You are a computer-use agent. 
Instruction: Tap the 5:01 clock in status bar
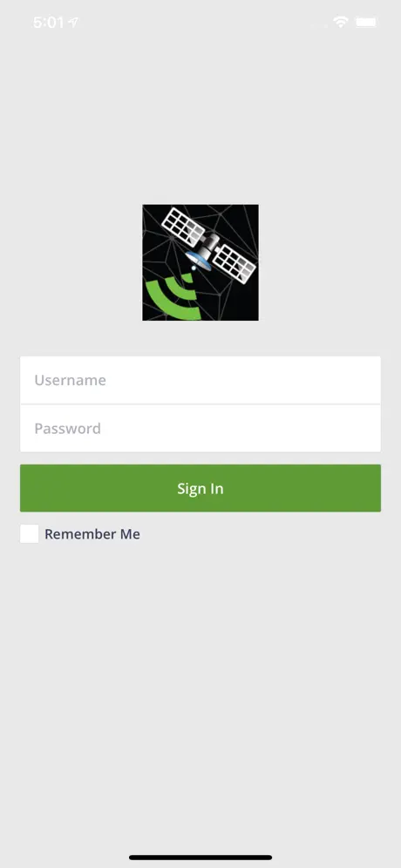pos(50,22)
